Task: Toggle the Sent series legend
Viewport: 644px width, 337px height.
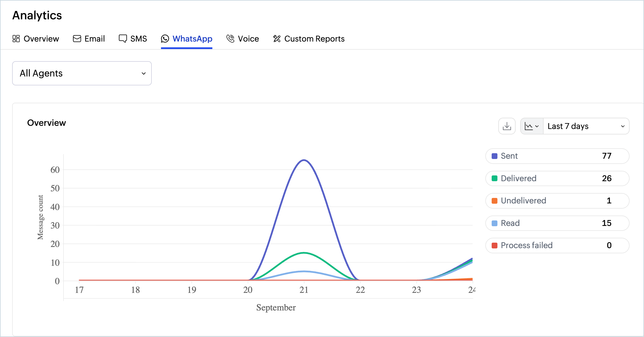Action: click(557, 156)
